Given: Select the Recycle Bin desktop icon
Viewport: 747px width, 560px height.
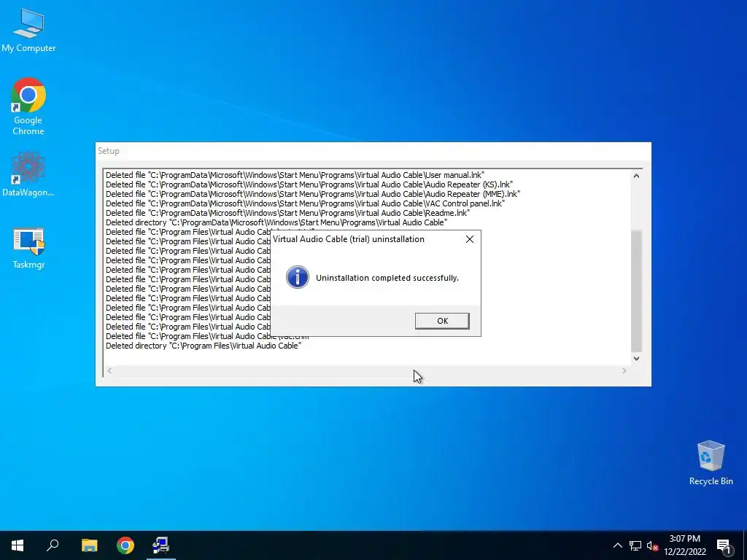Looking at the screenshot, I should [x=711, y=463].
